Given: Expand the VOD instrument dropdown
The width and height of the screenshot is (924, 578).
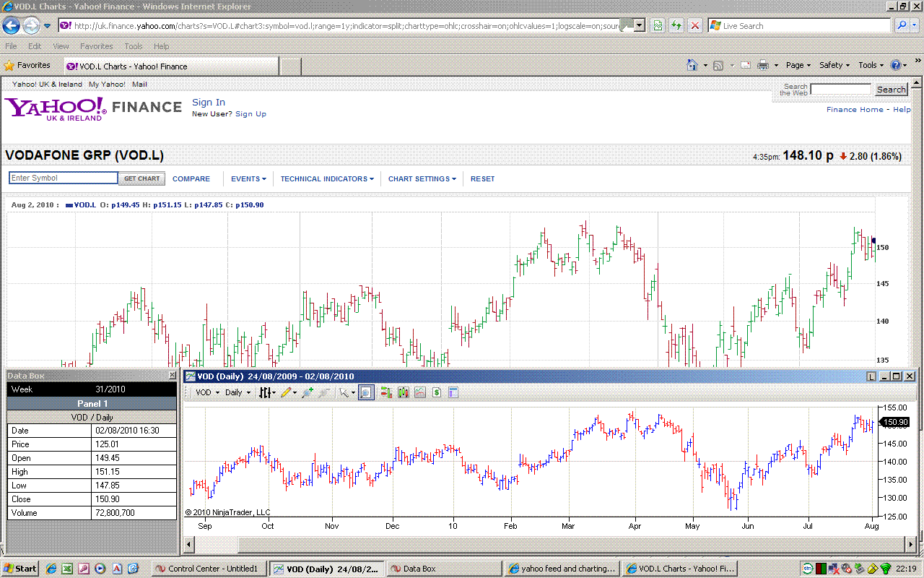Looking at the screenshot, I should pos(208,392).
